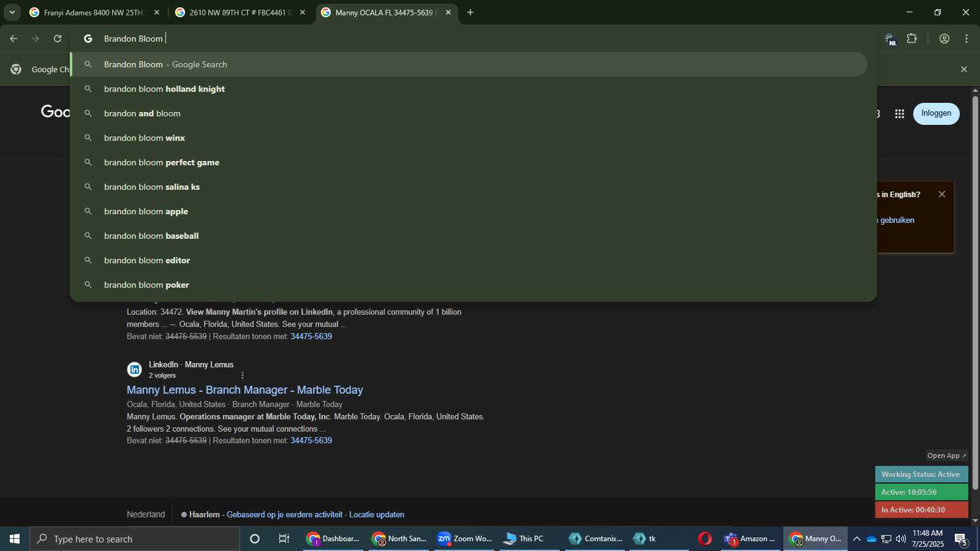
Task: Reload the current page
Action: pos(58,39)
